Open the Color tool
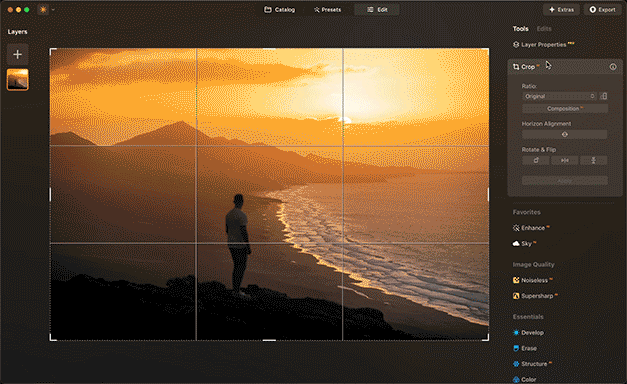 (x=525, y=379)
